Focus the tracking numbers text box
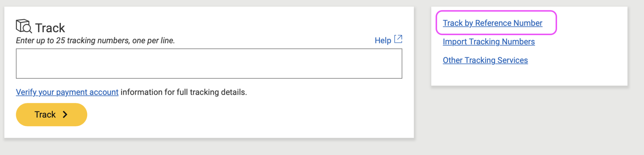This screenshot has height=155, width=644. tap(209, 63)
